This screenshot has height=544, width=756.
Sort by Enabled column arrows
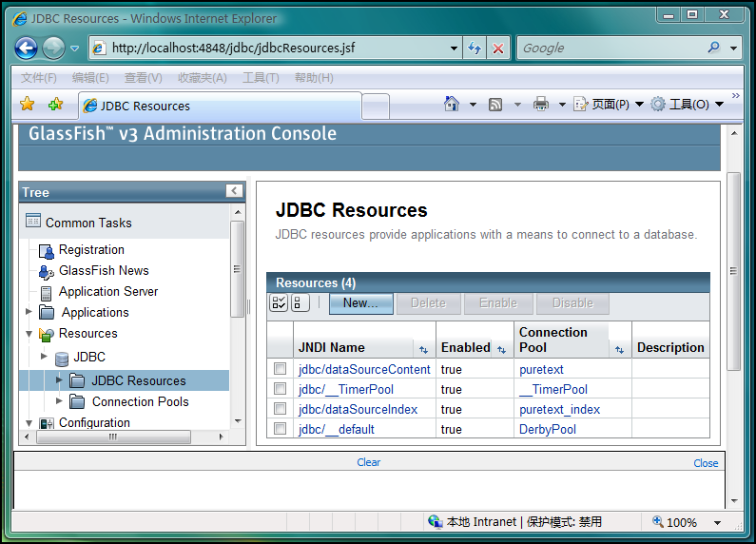point(501,350)
